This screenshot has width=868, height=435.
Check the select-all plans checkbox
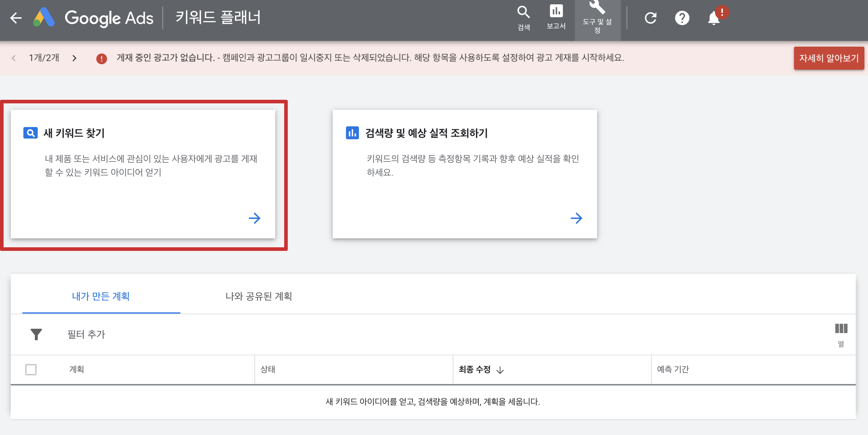click(x=31, y=369)
